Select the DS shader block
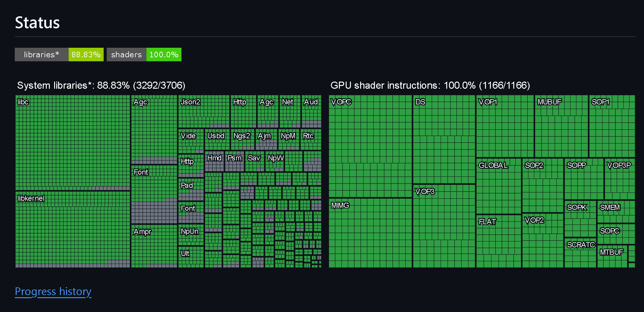This screenshot has height=312, width=644. pos(444,140)
